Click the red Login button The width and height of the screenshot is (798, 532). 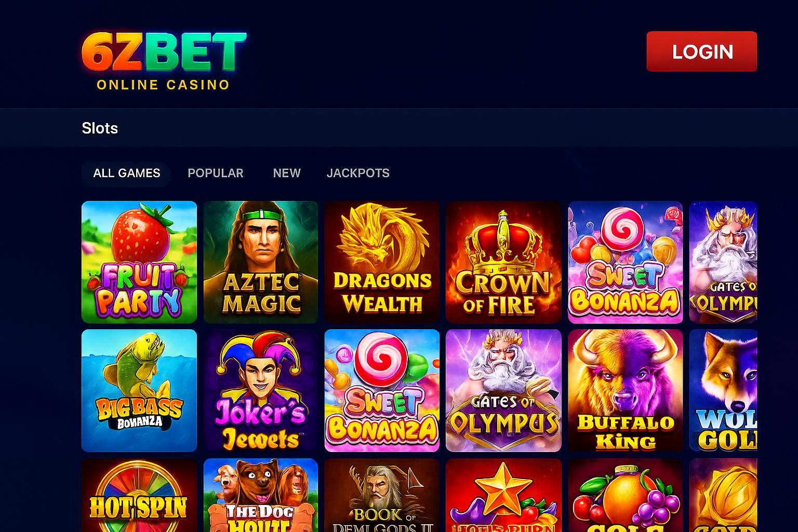point(702,51)
